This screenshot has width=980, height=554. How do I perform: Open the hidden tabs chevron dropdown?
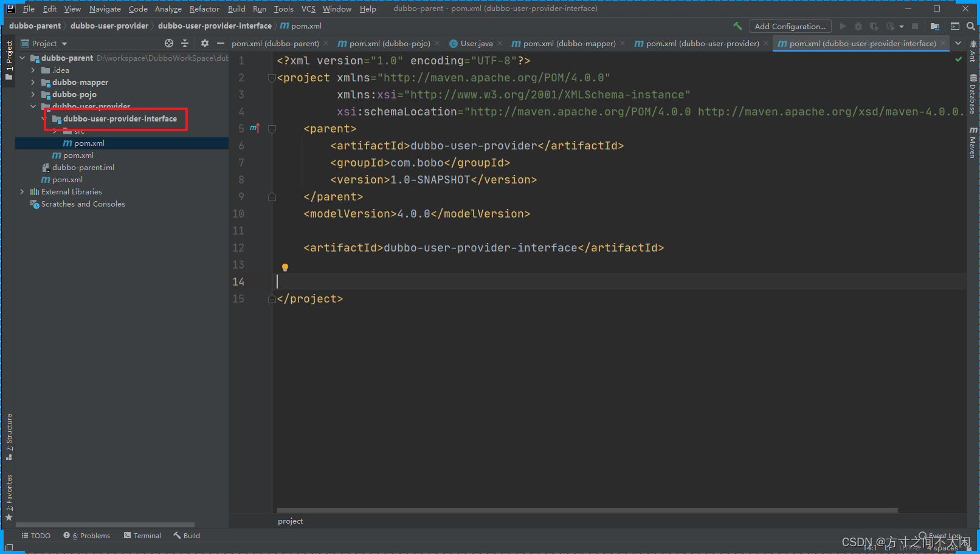958,43
